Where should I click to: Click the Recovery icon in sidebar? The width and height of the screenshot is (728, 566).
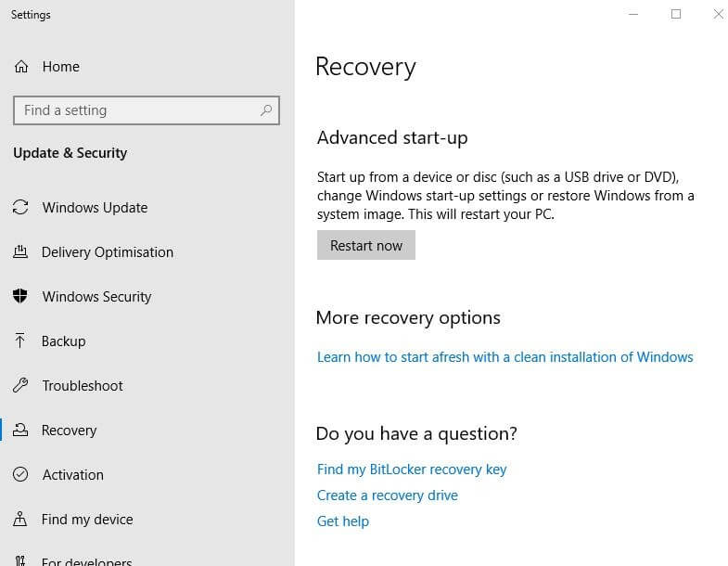click(x=20, y=431)
